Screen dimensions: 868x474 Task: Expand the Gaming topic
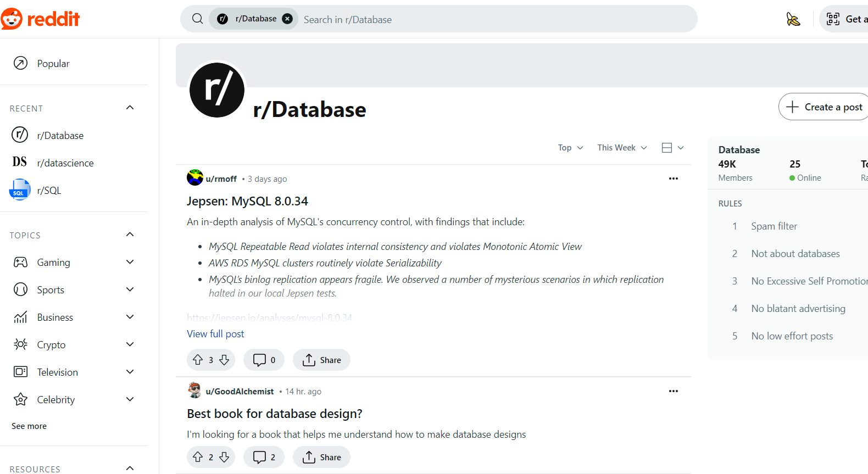click(x=130, y=262)
